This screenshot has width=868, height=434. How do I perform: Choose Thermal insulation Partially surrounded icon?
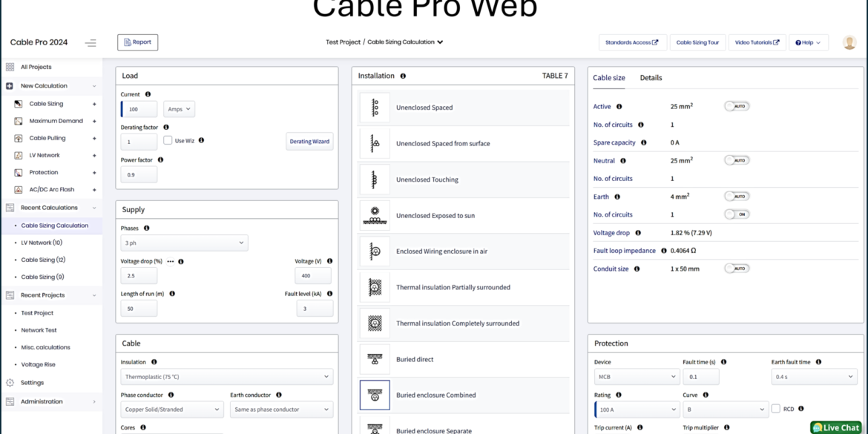point(375,287)
